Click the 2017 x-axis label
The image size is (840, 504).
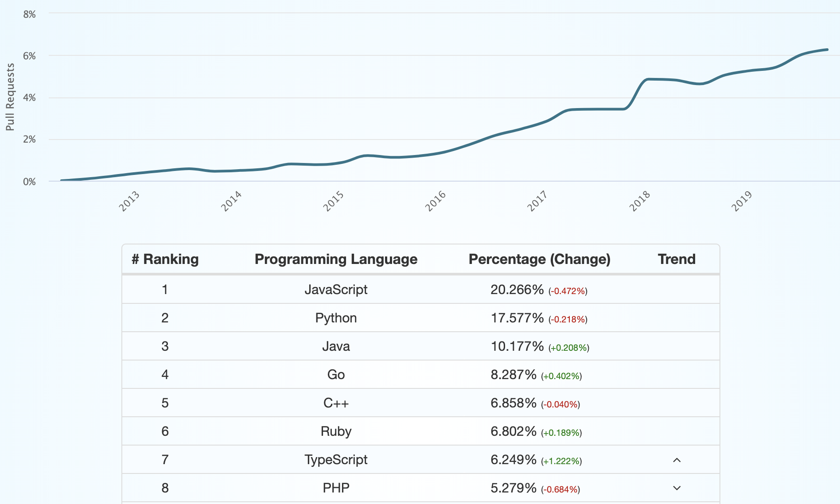pos(537,201)
